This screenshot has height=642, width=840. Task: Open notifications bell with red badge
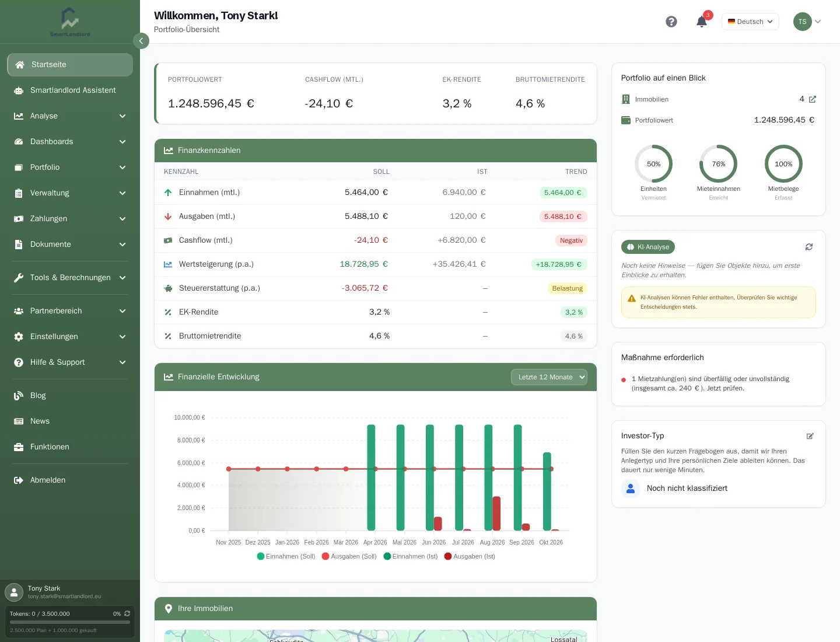[x=702, y=22]
